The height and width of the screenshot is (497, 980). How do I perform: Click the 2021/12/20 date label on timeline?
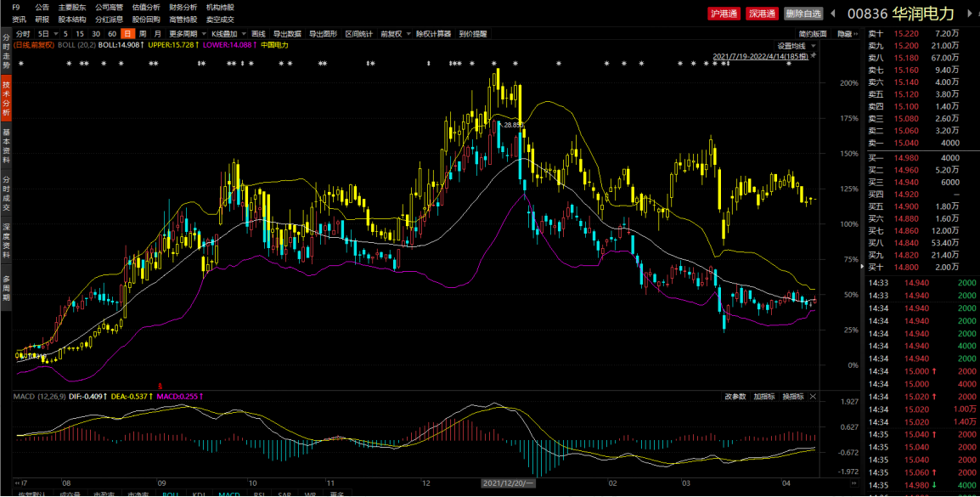[509, 483]
